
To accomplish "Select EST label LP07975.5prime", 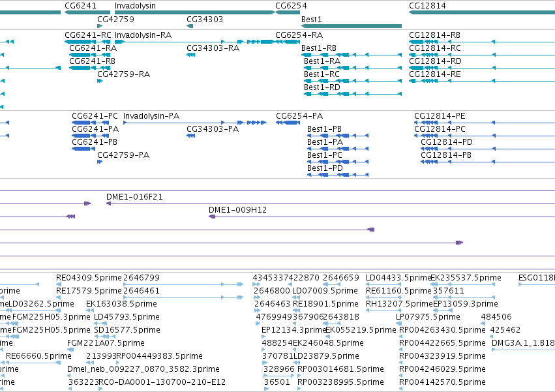I will 428,317.
